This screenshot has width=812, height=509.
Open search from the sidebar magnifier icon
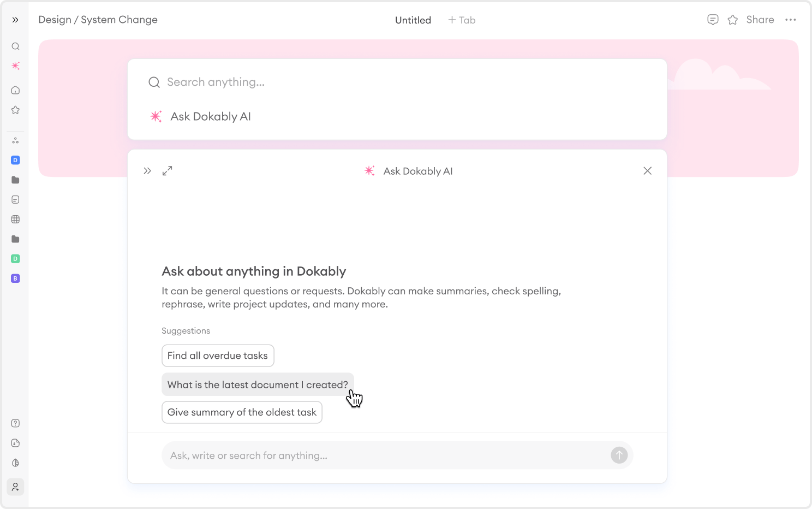point(15,46)
